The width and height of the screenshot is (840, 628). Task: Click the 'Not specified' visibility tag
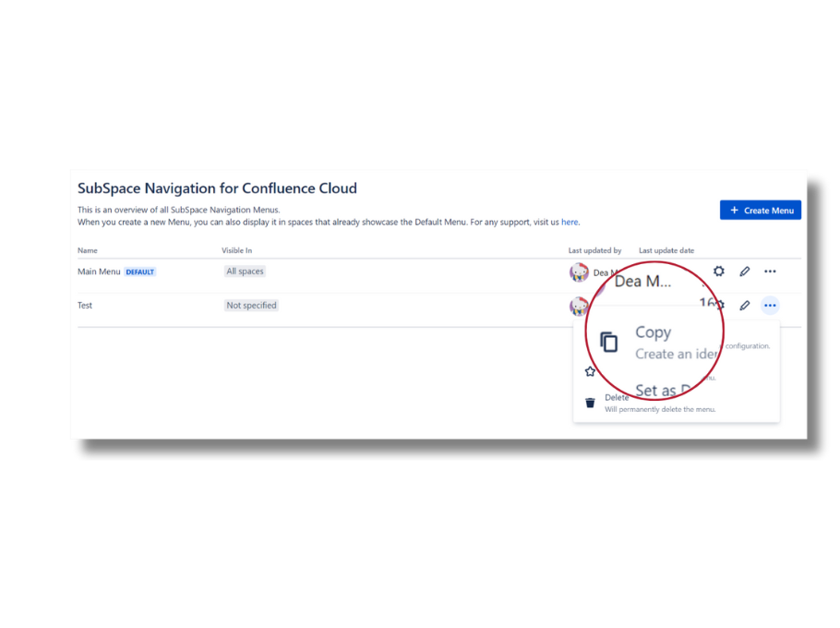(251, 306)
